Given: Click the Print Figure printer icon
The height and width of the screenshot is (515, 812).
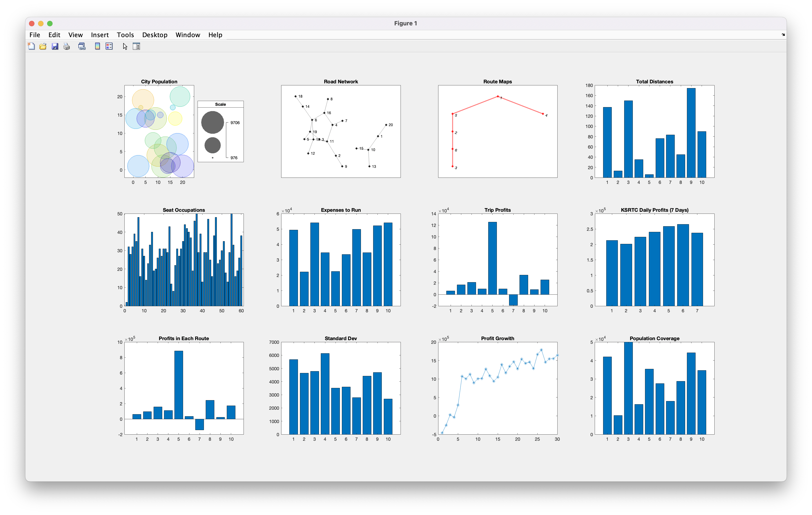Looking at the screenshot, I should [x=67, y=46].
